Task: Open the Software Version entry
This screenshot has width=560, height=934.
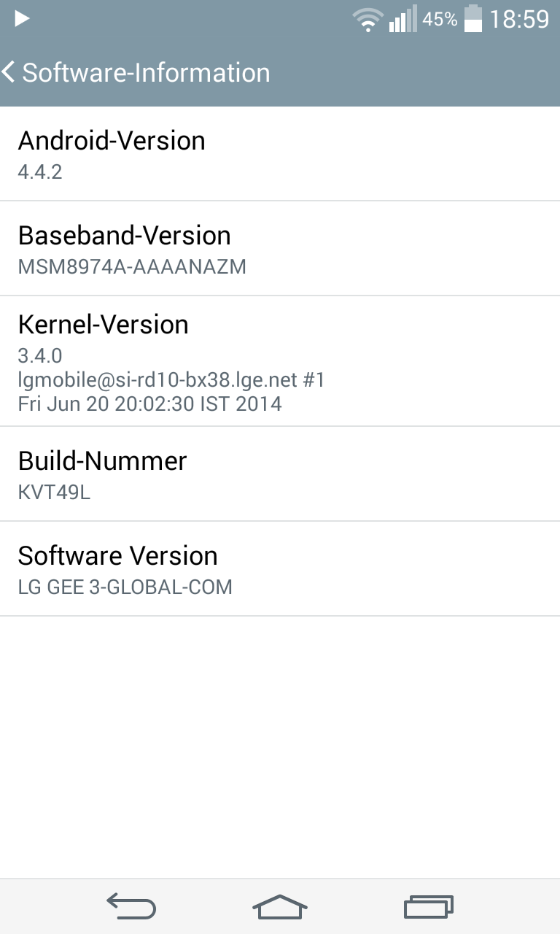Action: [280, 569]
